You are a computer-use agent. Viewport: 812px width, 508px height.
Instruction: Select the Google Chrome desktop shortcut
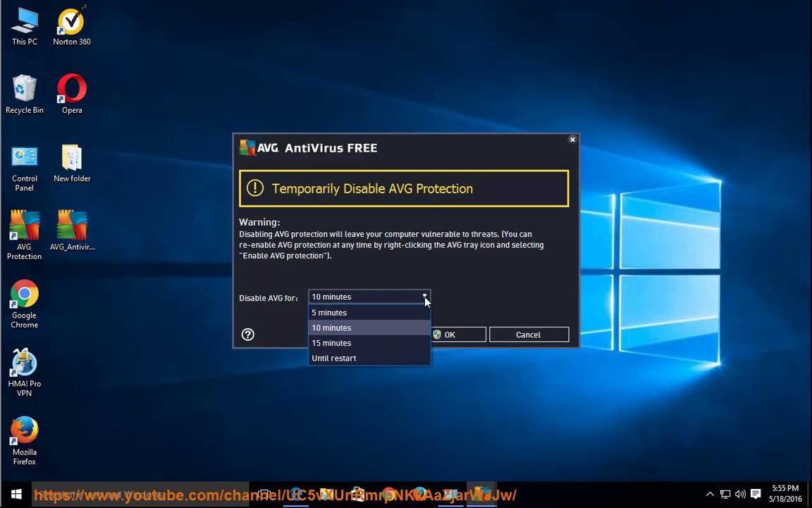(x=25, y=304)
